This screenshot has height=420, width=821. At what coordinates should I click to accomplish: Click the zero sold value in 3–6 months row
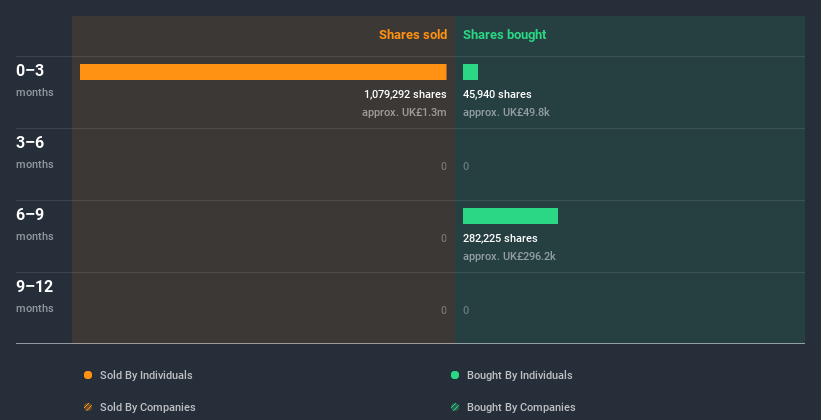(x=444, y=167)
